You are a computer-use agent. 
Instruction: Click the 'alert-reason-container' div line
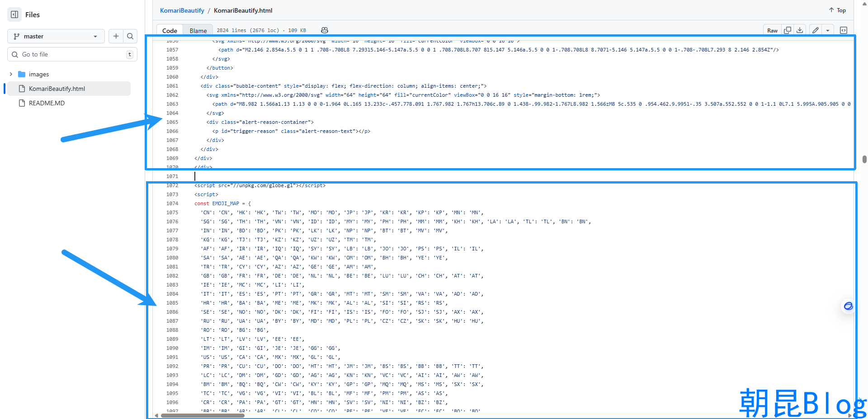260,122
